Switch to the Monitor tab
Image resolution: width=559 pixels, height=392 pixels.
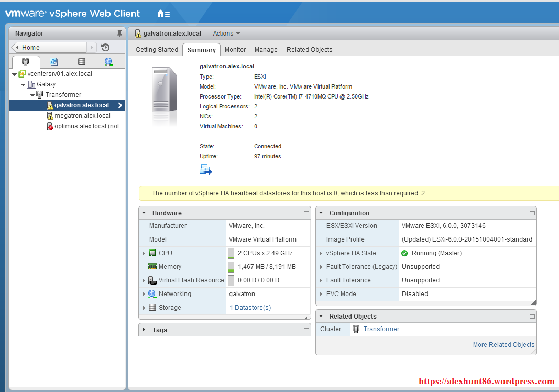[235, 49]
